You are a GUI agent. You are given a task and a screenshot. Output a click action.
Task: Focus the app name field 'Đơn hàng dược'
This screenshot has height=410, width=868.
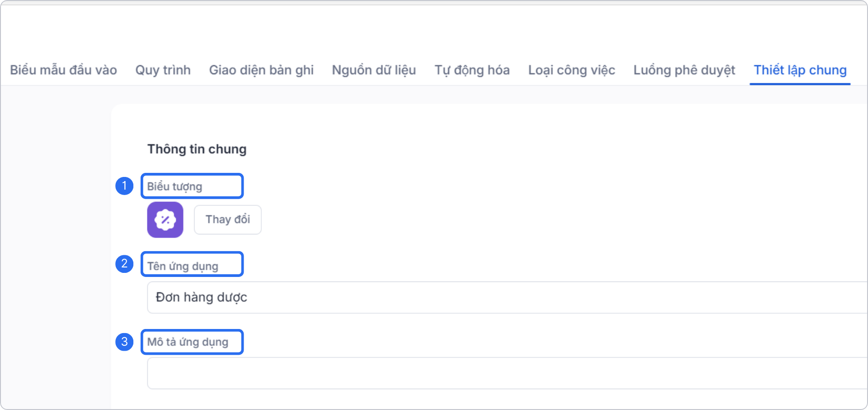tap(507, 297)
